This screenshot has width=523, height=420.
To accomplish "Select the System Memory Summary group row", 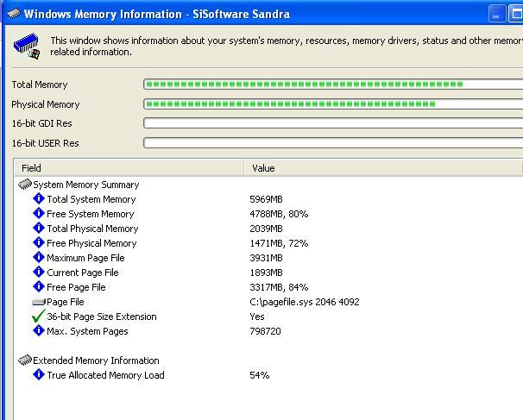I will click(x=85, y=185).
